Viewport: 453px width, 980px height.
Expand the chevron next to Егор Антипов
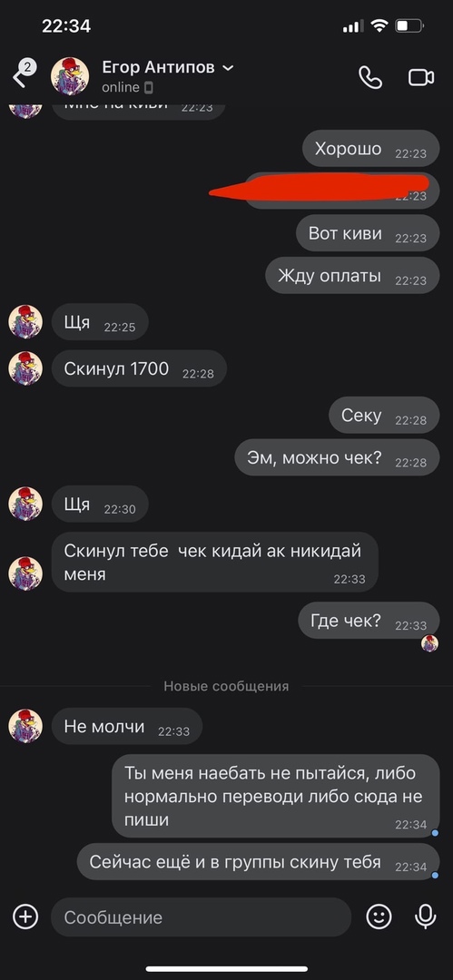(x=229, y=67)
